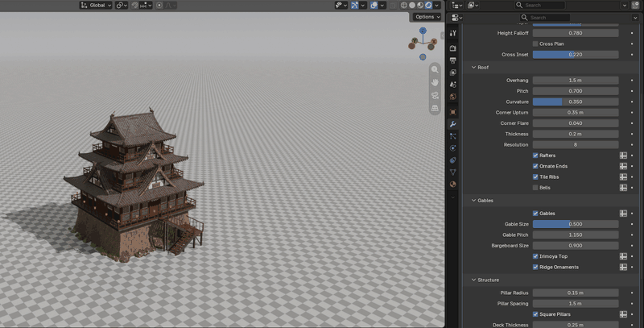Open the Global transform orientation dropdown
Image resolution: width=644 pixels, height=328 pixels.
96,6
